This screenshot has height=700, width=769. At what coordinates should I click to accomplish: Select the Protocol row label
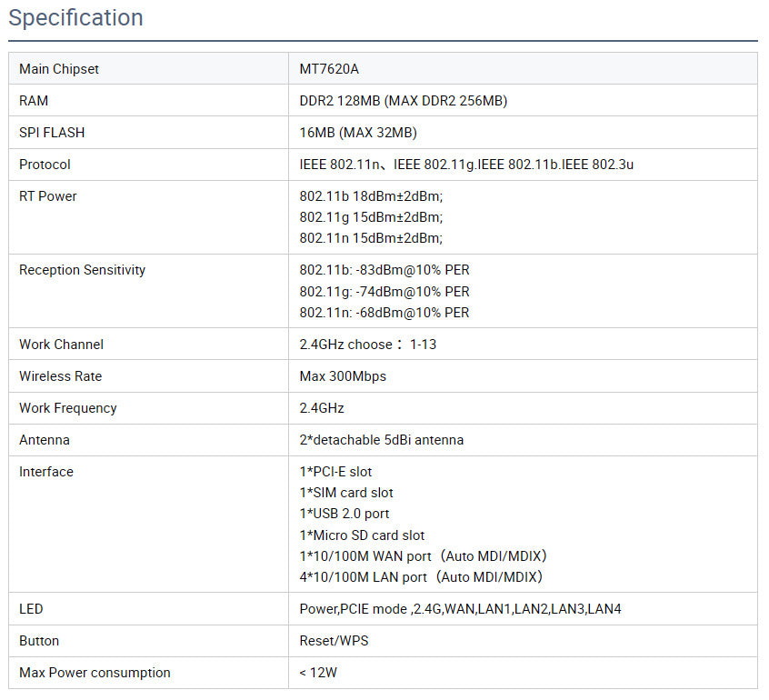coord(45,165)
